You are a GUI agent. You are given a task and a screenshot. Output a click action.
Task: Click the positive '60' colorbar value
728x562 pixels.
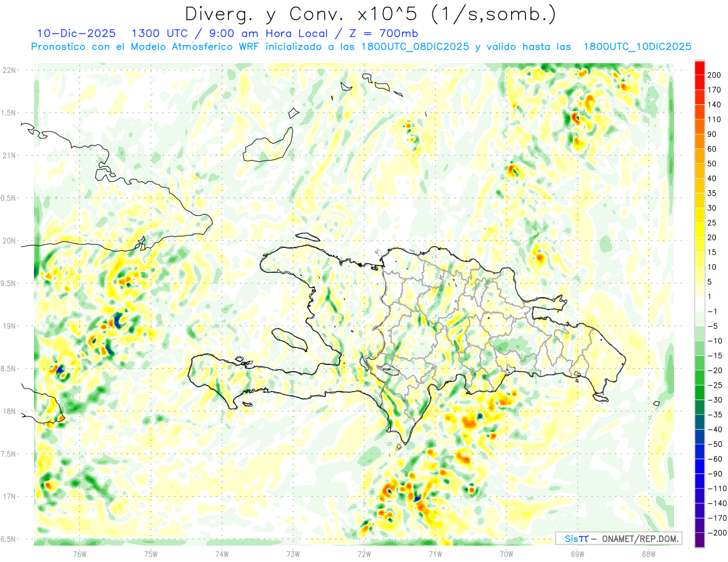[x=713, y=149]
